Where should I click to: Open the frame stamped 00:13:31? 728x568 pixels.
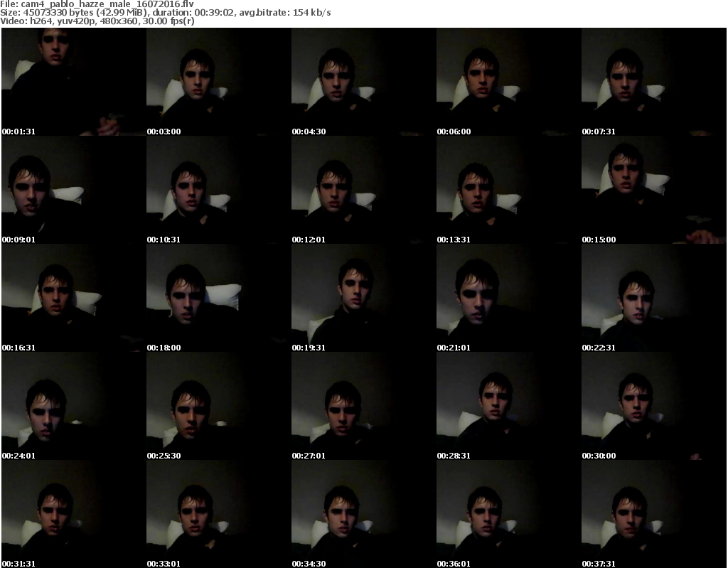pos(508,190)
